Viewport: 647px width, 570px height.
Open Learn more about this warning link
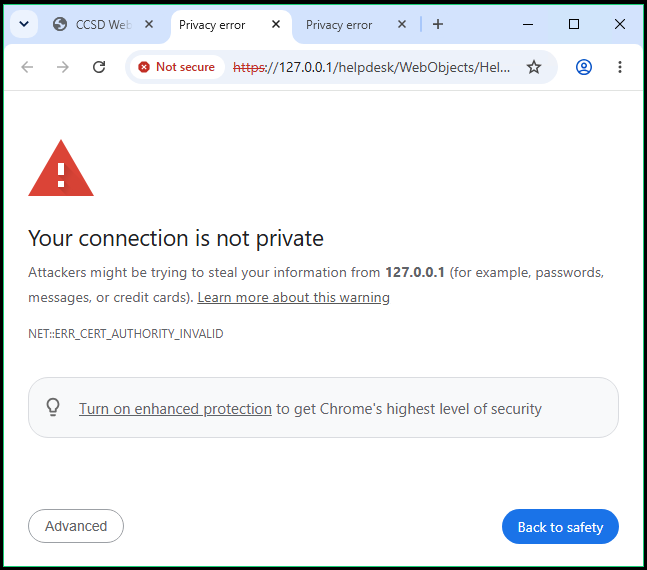point(293,297)
